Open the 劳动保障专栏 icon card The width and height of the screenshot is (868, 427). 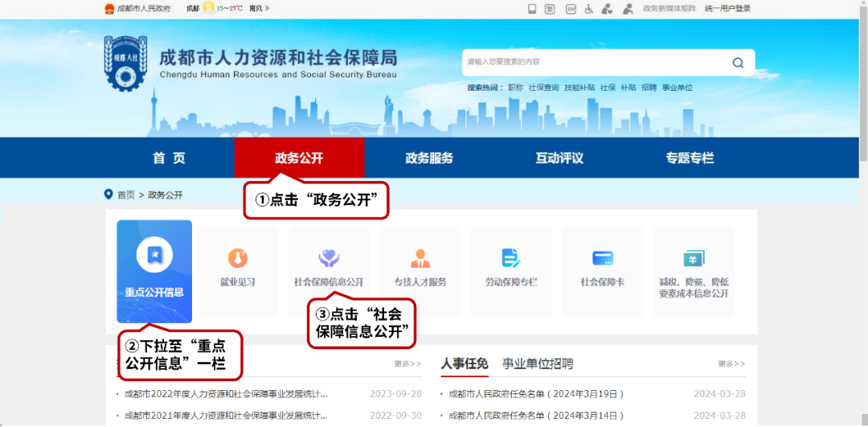tap(511, 271)
